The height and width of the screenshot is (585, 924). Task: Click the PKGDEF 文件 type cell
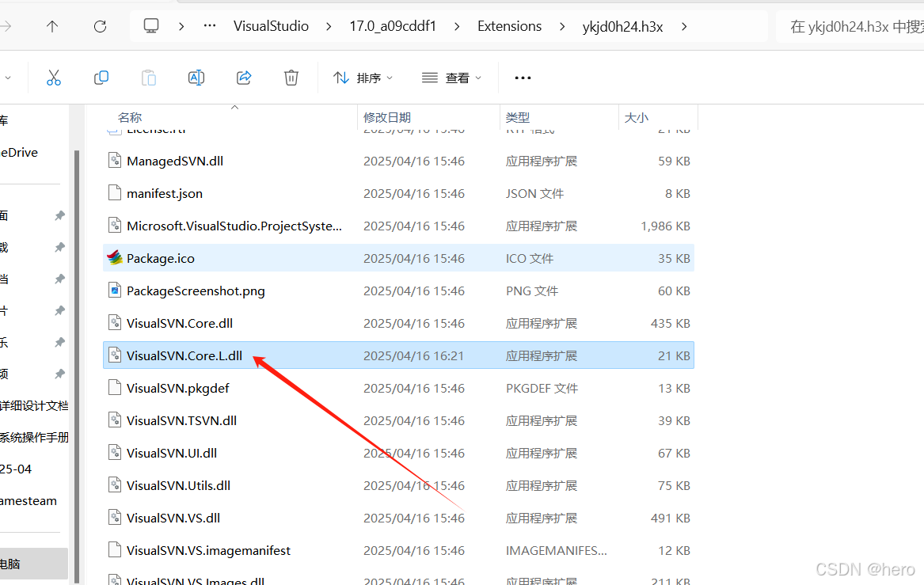click(x=542, y=388)
